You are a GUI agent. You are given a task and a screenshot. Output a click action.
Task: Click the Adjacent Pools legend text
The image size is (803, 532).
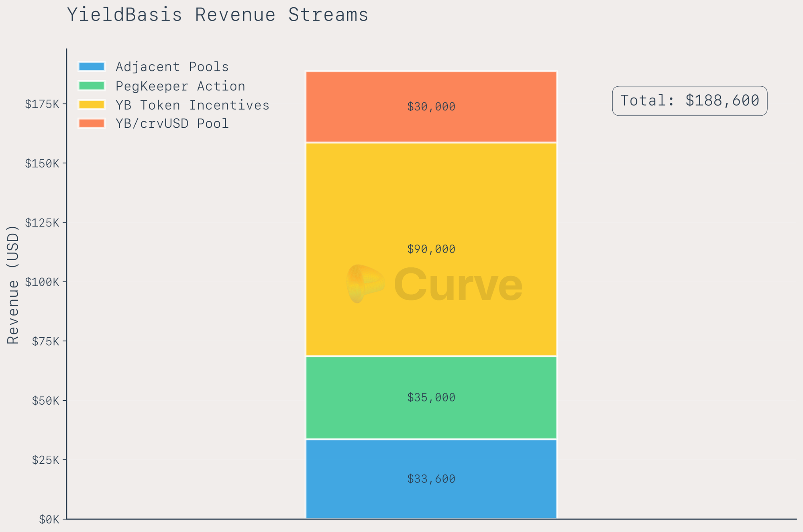coord(172,67)
